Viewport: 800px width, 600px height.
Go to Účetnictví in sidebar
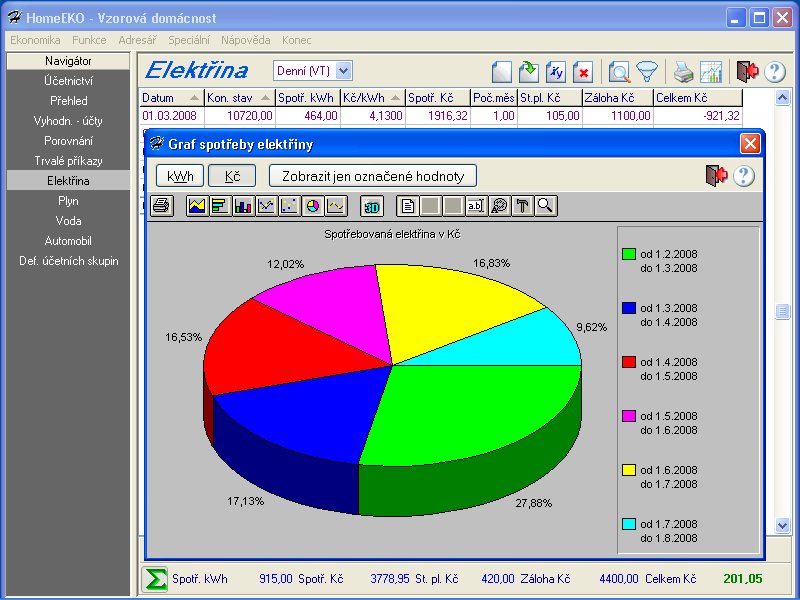tap(68, 81)
